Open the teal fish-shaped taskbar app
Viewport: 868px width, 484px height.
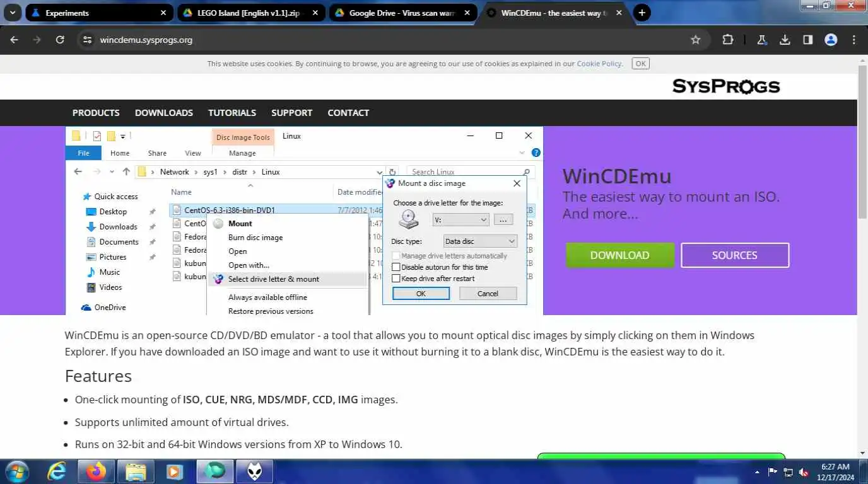[214, 471]
